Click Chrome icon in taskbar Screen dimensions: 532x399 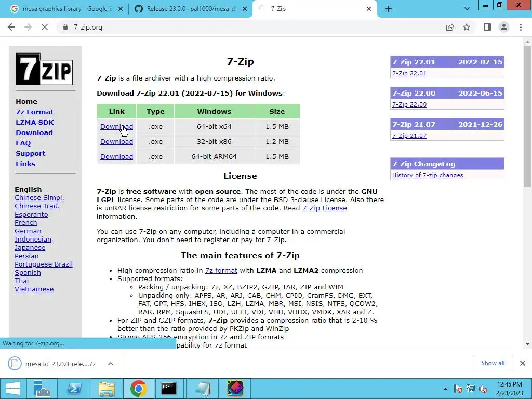(138, 389)
